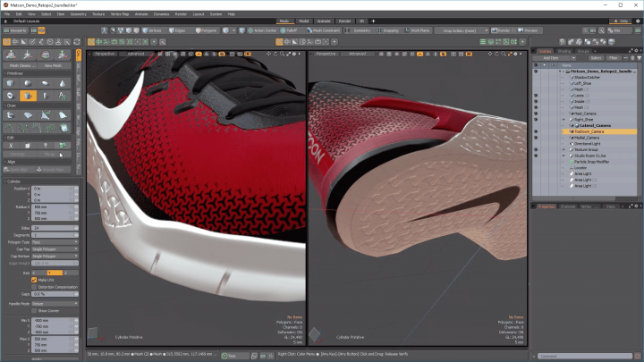The height and width of the screenshot is (362, 644).
Task: Select the Torus primitive tool
Action: tap(9, 96)
